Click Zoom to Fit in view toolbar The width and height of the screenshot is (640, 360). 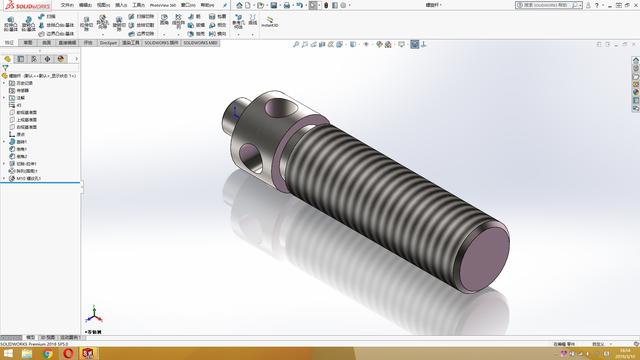point(296,44)
